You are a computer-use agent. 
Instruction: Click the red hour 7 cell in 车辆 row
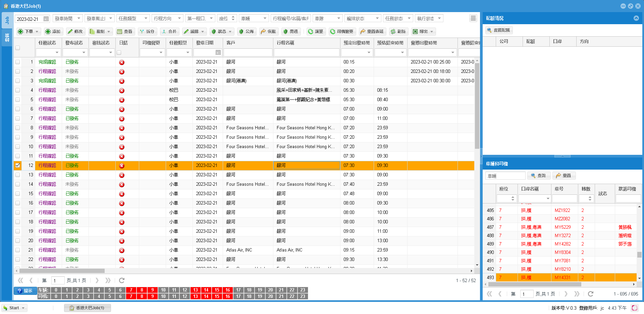click(131, 290)
